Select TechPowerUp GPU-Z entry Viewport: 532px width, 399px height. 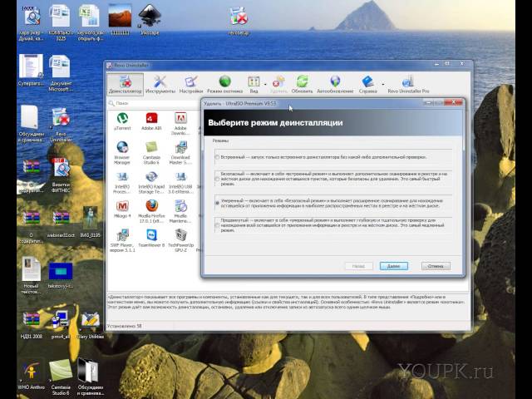[x=180, y=240]
